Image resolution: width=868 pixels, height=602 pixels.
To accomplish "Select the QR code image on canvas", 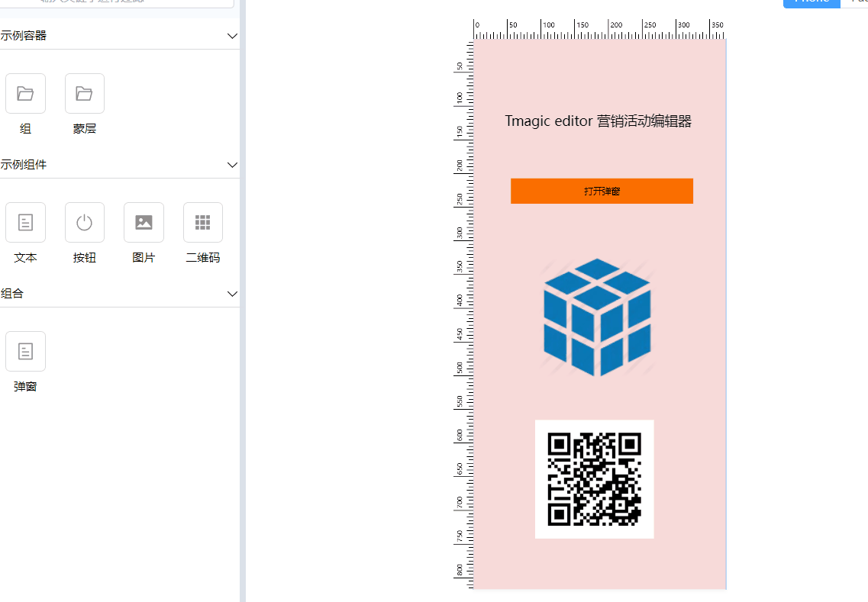I will (x=594, y=478).
